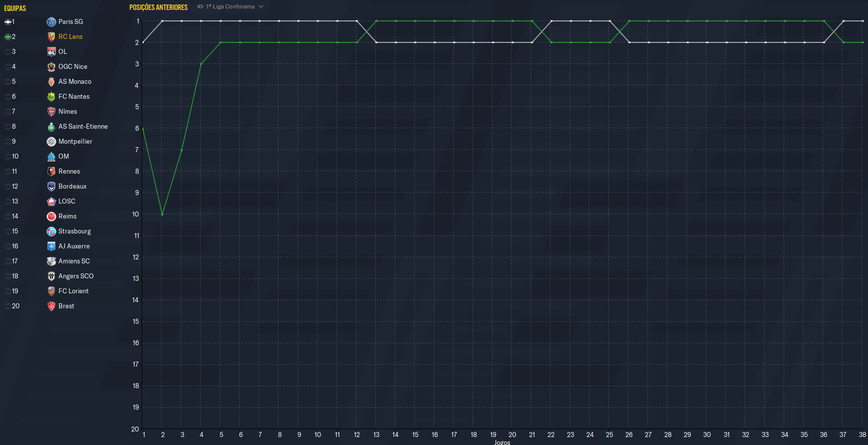The height and width of the screenshot is (445, 868).
Task: Open the FC Nantes team name link
Action: (74, 97)
